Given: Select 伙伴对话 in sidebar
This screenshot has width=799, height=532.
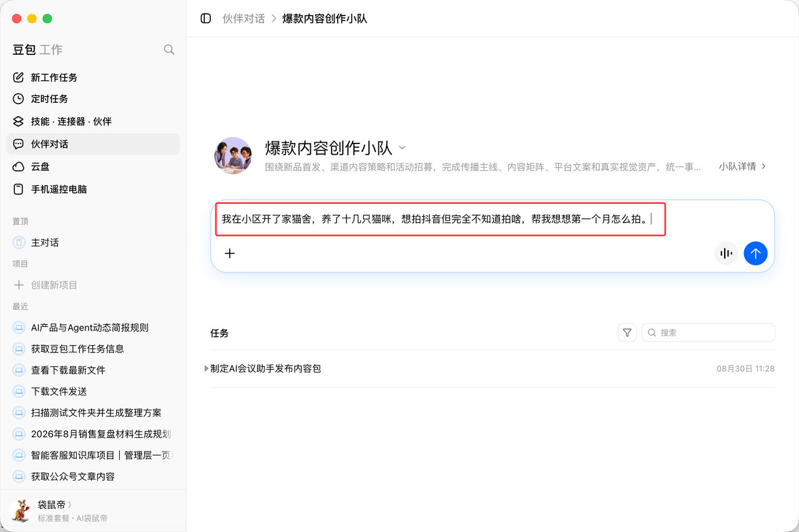Looking at the screenshot, I should 93,144.
